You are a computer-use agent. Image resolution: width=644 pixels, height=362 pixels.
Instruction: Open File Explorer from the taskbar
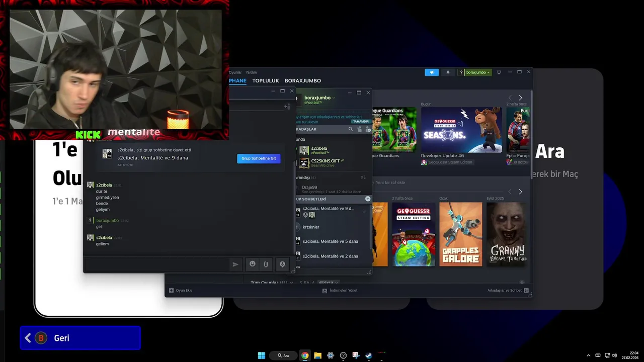(317, 355)
